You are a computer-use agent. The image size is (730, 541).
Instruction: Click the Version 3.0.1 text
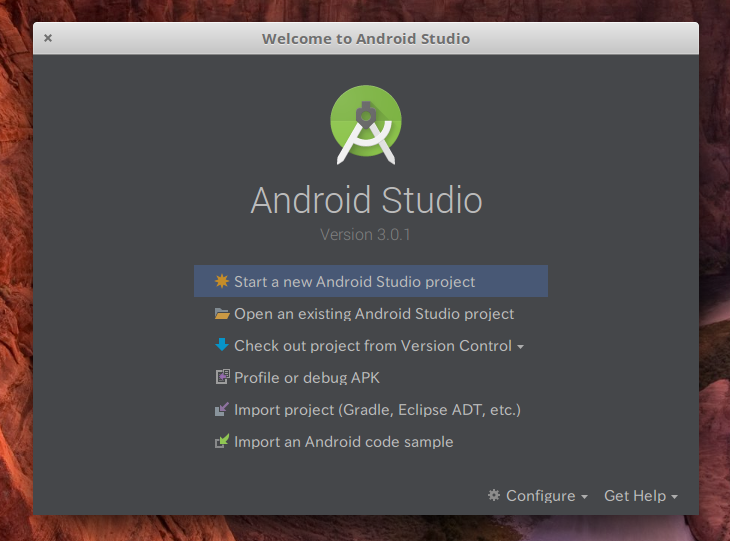pos(365,235)
